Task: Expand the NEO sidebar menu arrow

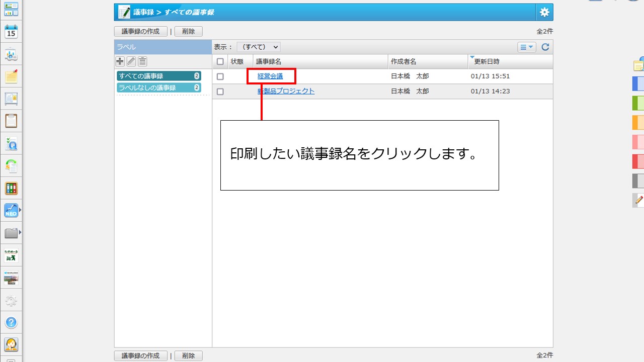Action: pyautogui.click(x=20, y=210)
